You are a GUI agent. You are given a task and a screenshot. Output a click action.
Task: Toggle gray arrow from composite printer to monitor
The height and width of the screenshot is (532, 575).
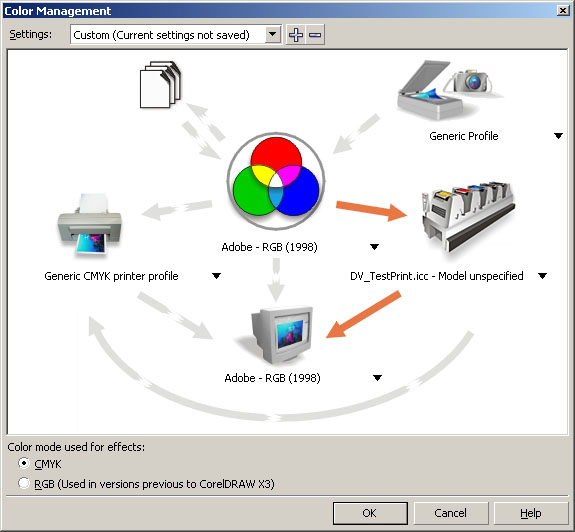175,315
